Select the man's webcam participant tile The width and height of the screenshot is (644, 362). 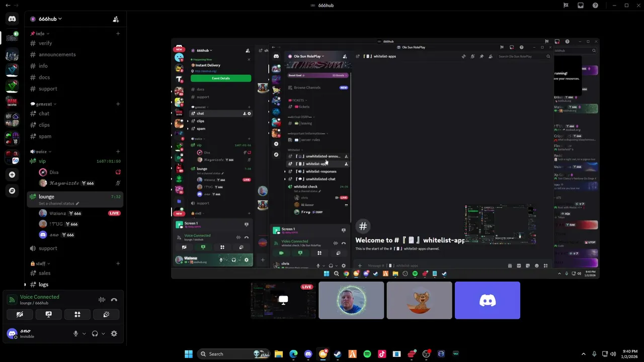[351, 301]
